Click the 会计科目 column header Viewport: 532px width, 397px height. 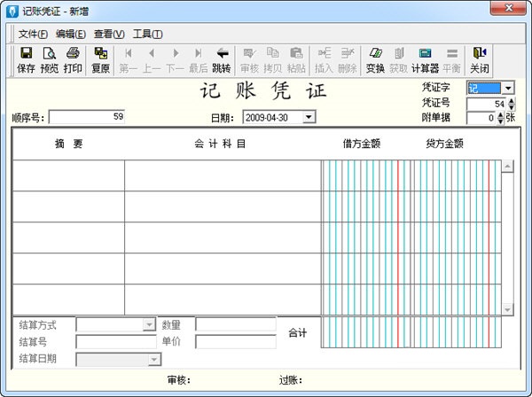point(220,144)
